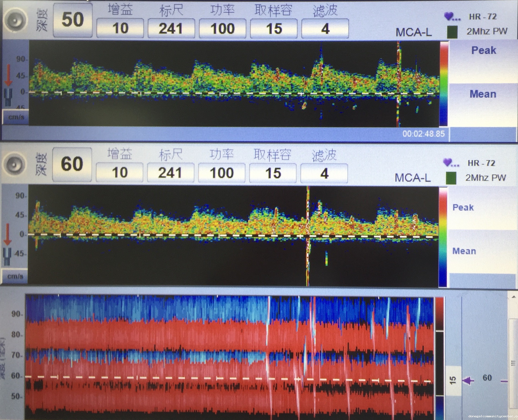The width and height of the screenshot is (518, 420).
Task: Click the Peak label in depth 60 channel
Action: (x=463, y=207)
